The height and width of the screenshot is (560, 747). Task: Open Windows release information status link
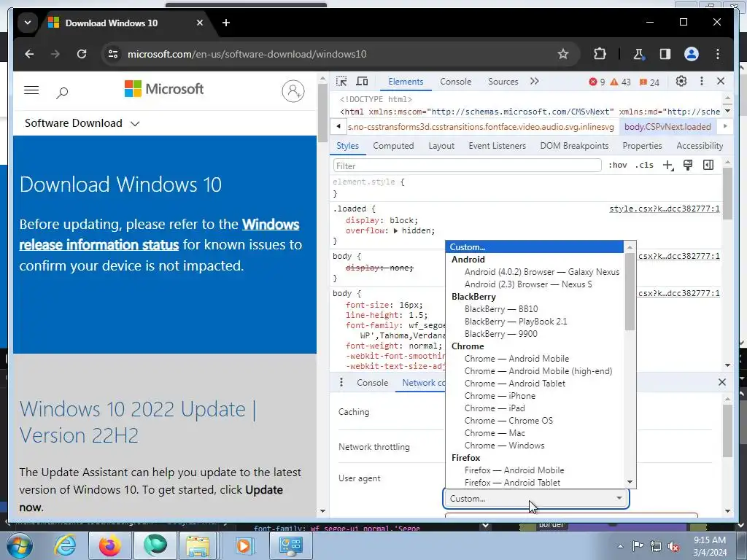point(159,234)
